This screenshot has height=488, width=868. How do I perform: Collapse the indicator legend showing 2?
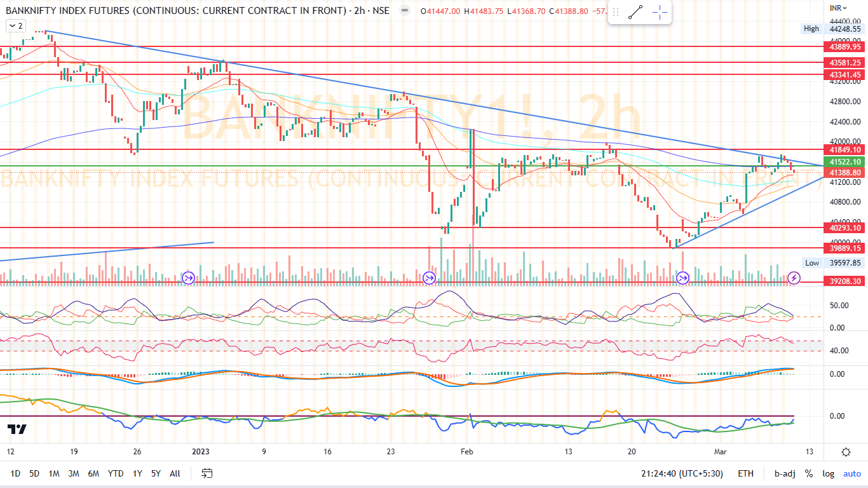15,25
